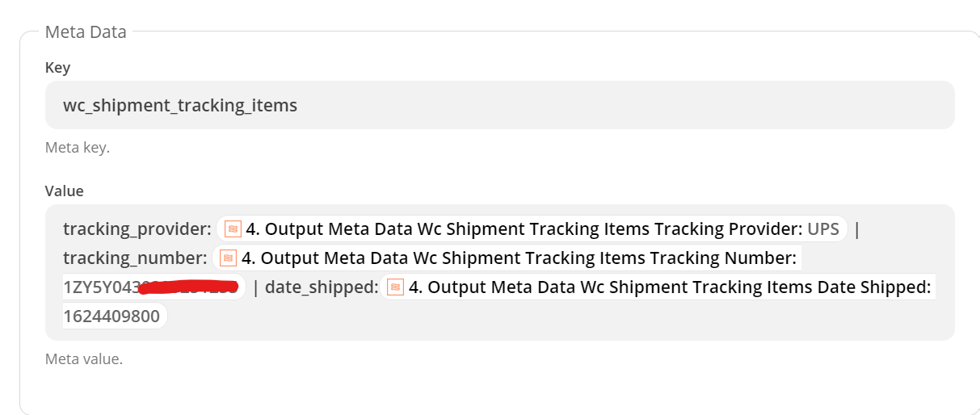Place cursor on tracking_number: text
Viewport: 980px width, 415px height.
click(136, 258)
